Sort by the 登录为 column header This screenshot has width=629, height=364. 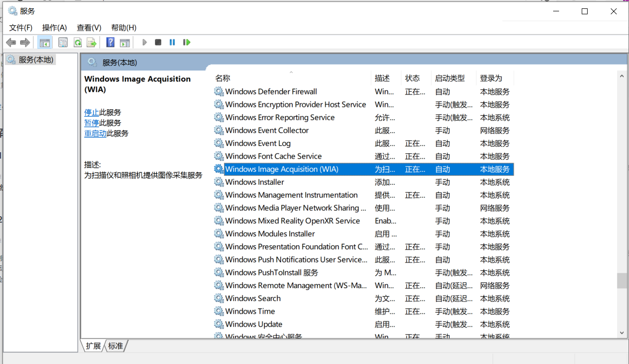(x=495, y=78)
